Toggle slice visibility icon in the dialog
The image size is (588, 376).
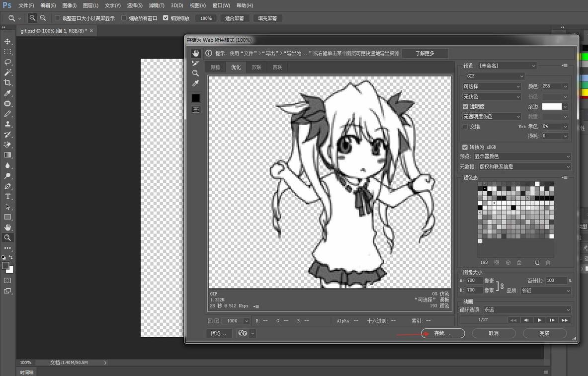(196, 109)
